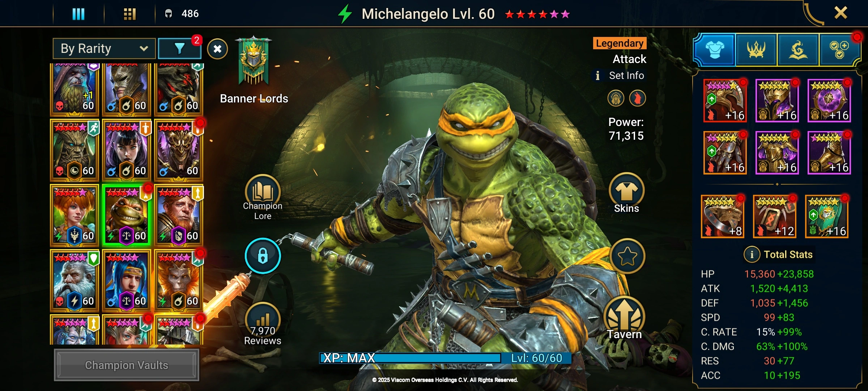Toggle the favorite star button

pyautogui.click(x=627, y=256)
